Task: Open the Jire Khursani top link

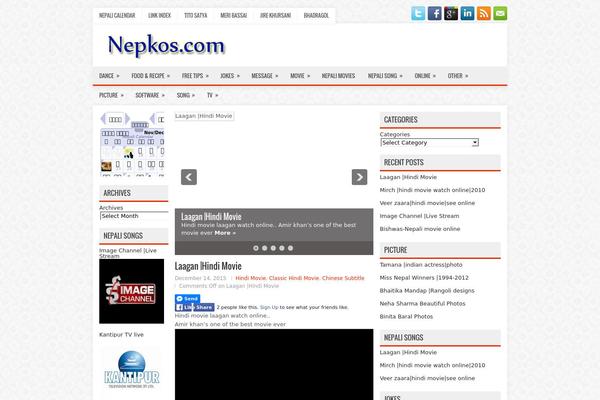Action: point(275,15)
